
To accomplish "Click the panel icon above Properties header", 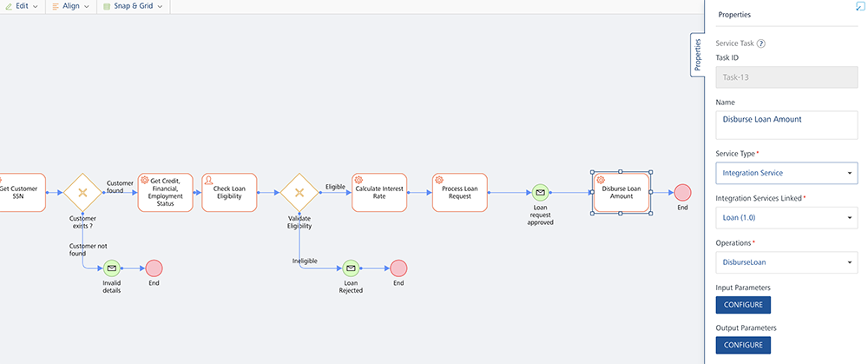I will pos(860,5).
